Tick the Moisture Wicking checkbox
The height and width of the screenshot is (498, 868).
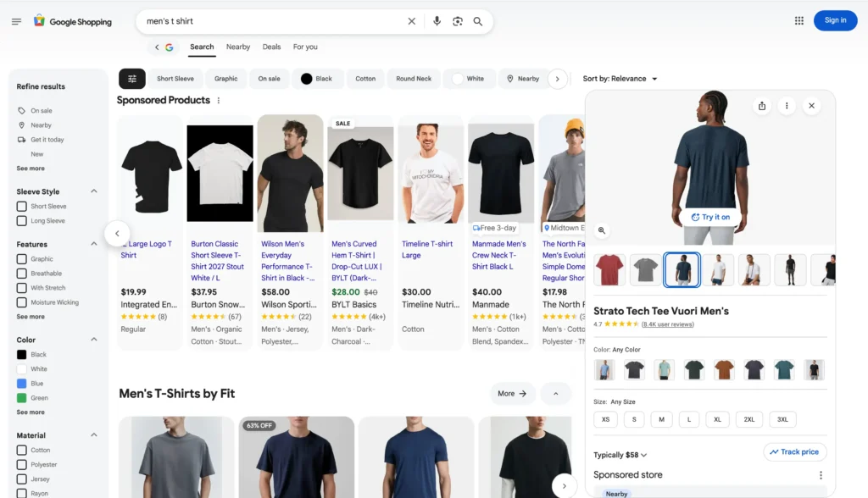tap(21, 302)
